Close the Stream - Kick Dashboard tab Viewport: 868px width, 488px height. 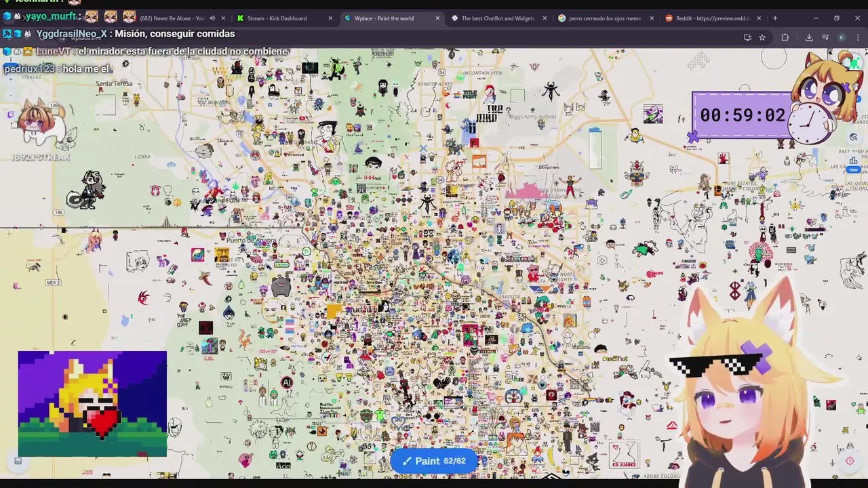click(x=330, y=18)
